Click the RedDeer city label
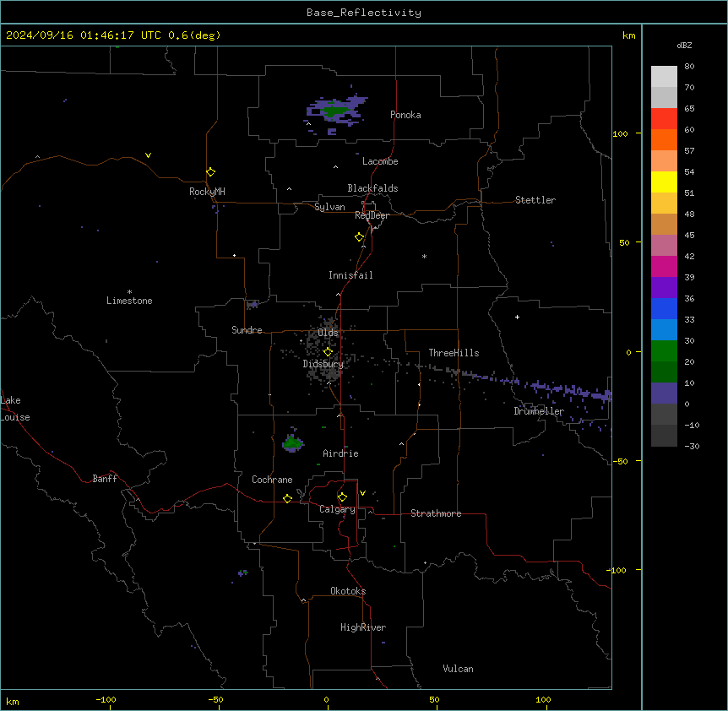 pos(372,215)
